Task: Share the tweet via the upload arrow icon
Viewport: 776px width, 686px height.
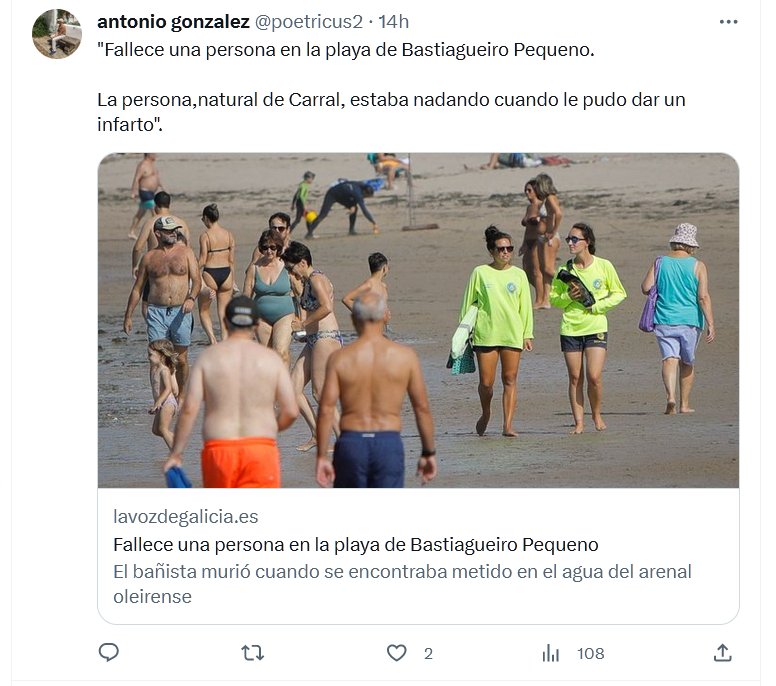Action: click(723, 652)
